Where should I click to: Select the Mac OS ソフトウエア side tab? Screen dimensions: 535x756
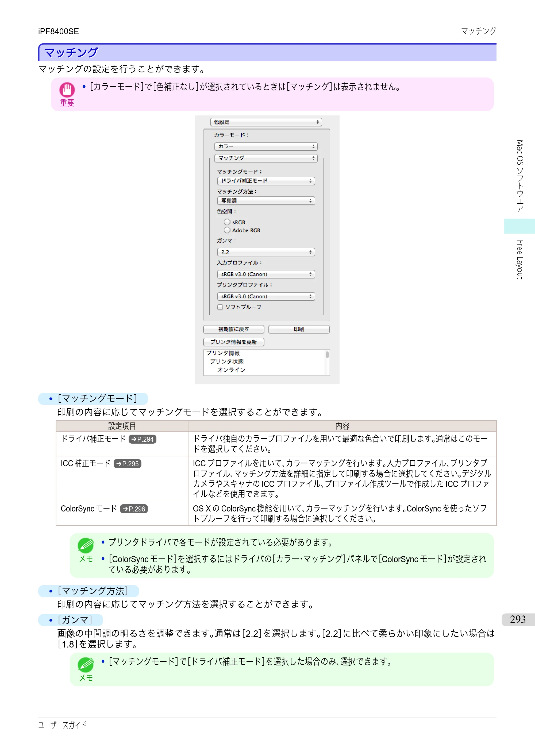520,176
